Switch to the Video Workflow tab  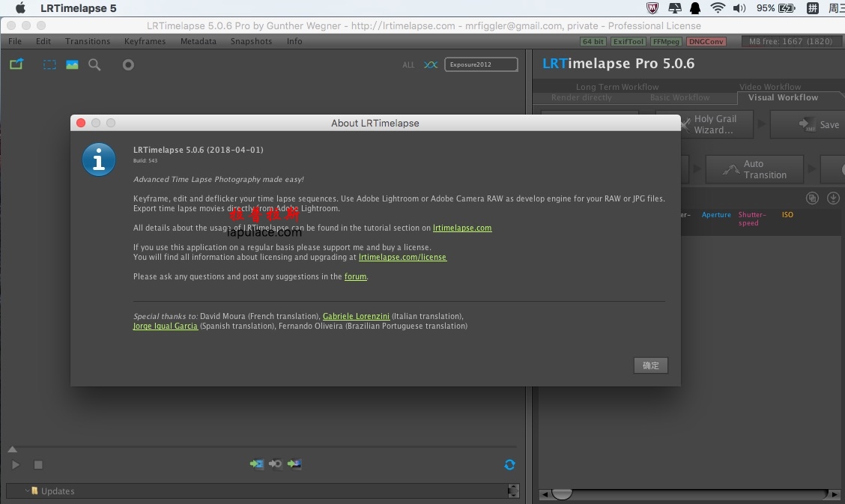click(770, 87)
